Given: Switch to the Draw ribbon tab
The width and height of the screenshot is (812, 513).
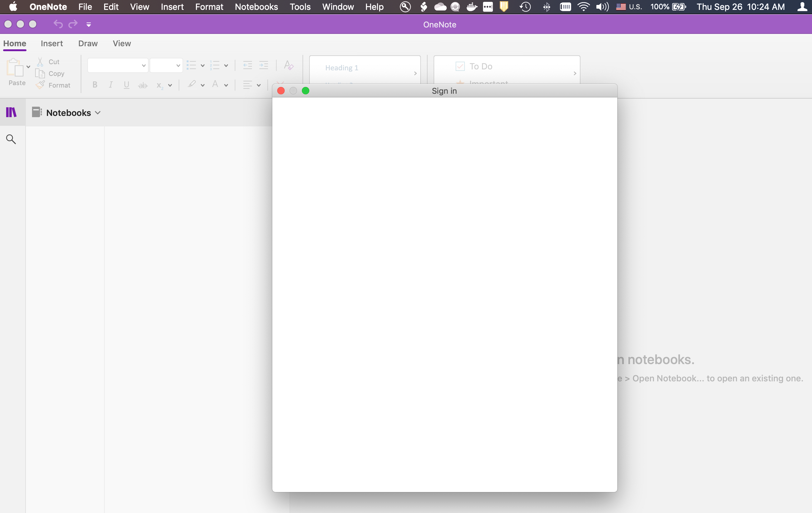Looking at the screenshot, I should tap(88, 43).
